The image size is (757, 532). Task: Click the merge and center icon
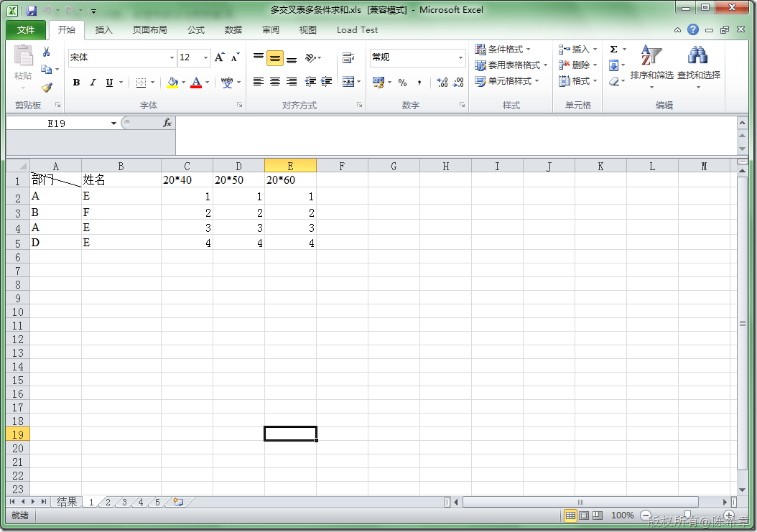pos(348,82)
